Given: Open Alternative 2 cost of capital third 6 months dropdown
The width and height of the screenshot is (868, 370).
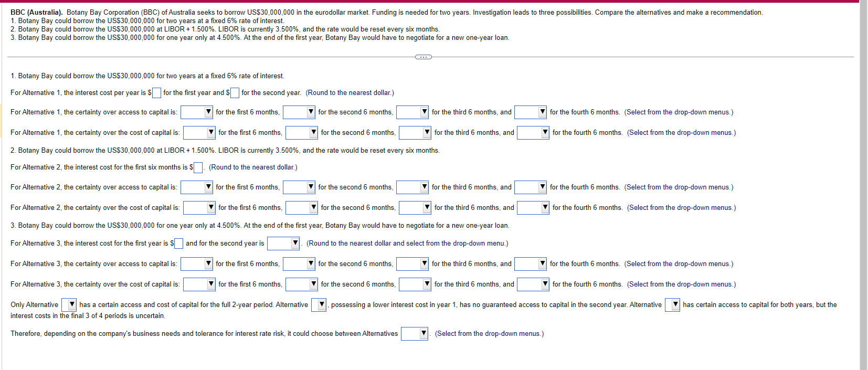Looking at the screenshot, I should click(x=415, y=208).
